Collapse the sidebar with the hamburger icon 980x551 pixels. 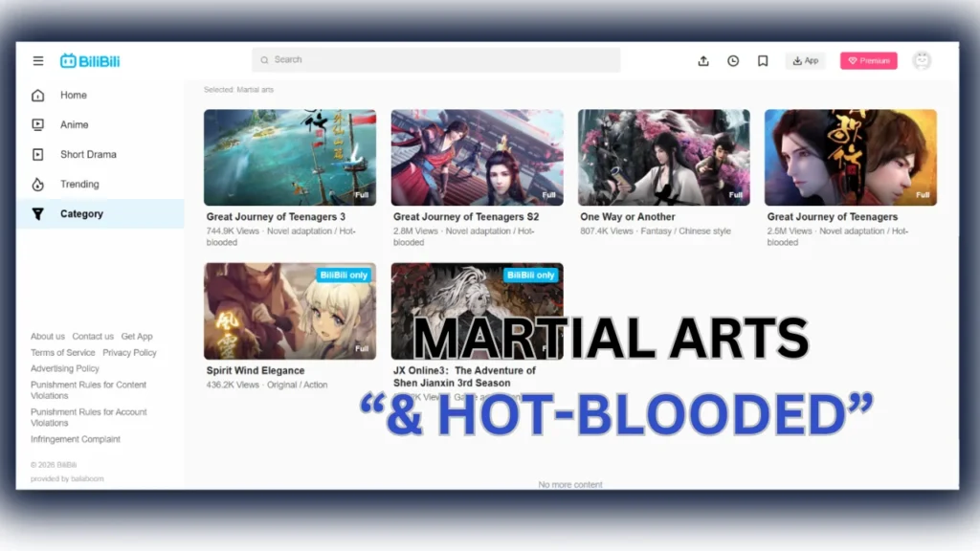(x=37, y=59)
